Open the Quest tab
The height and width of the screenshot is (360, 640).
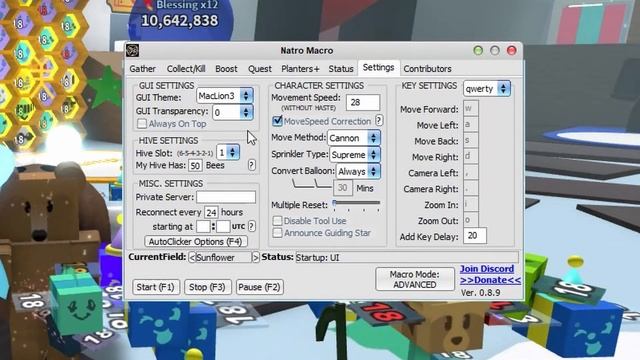[260, 69]
